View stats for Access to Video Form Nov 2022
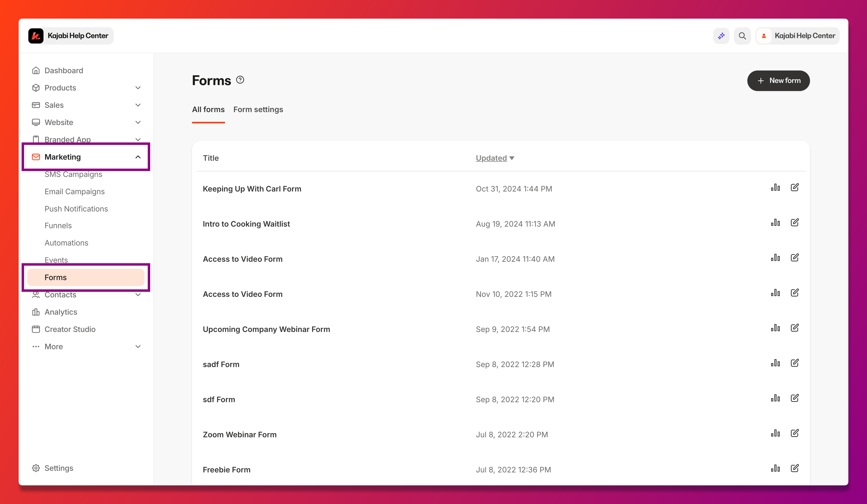867x504 pixels. pos(775,293)
